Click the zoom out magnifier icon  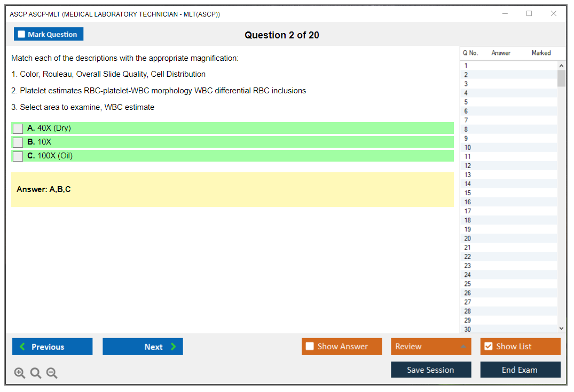pos(52,373)
